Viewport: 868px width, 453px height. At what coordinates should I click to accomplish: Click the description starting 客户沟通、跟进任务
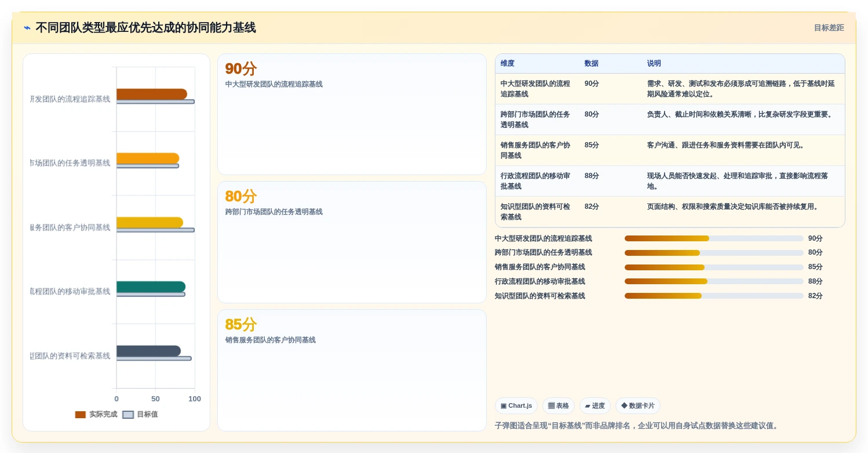726,145
